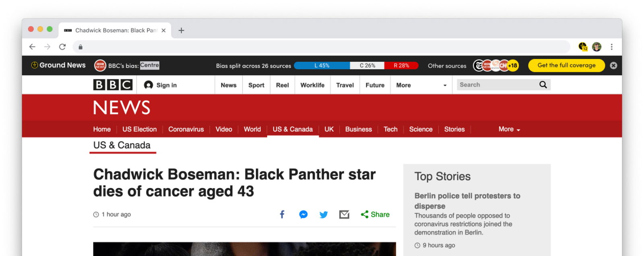The image size is (644, 256).
Task: Expand the top More dropdown
Action: (x=421, y=85)
